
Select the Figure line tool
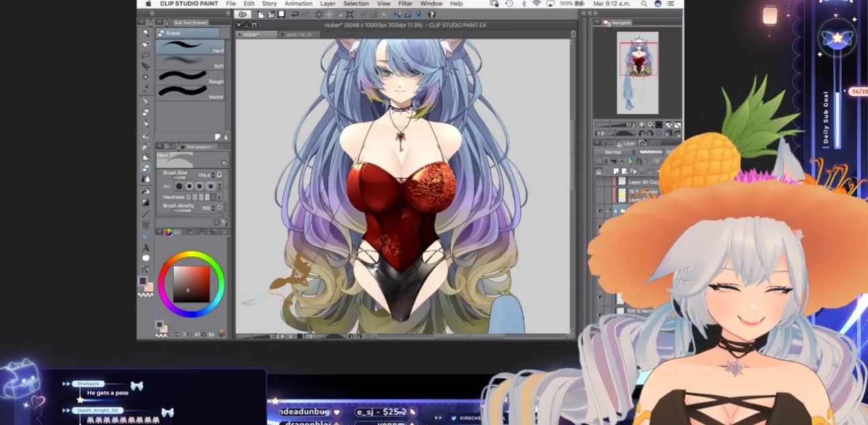[145, 214]
